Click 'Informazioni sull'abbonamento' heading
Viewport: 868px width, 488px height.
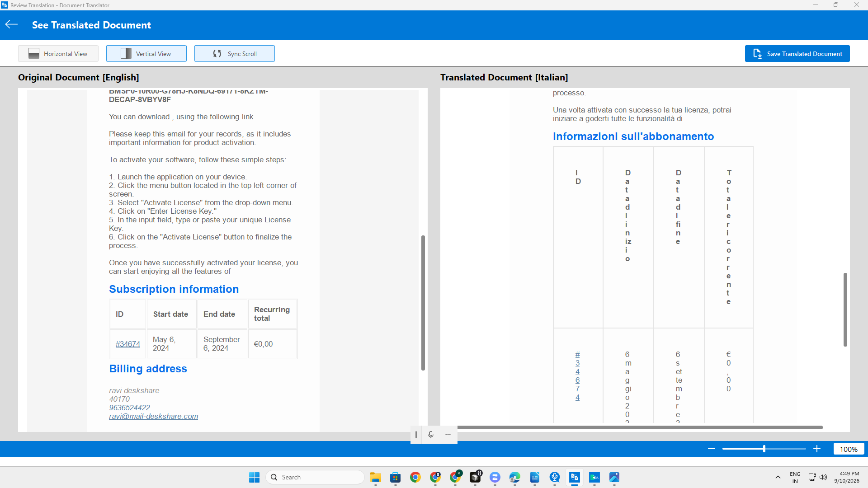click(x=633, y=136)
